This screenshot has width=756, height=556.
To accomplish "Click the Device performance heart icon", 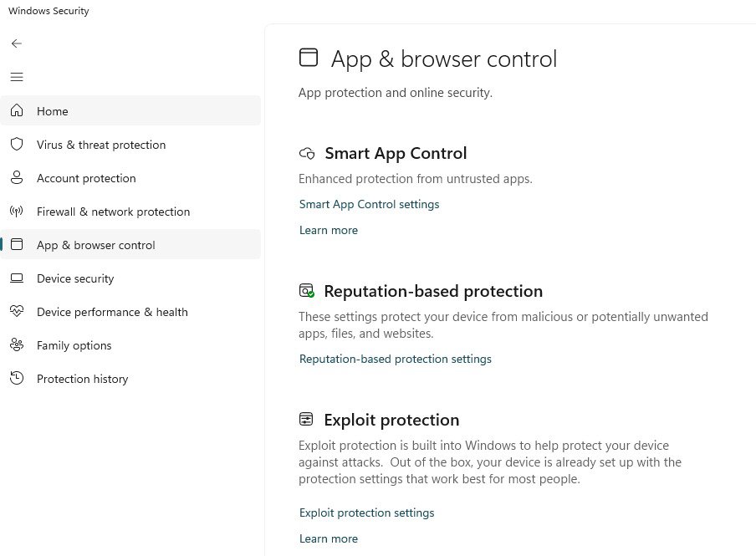I will tap(17, 312).
